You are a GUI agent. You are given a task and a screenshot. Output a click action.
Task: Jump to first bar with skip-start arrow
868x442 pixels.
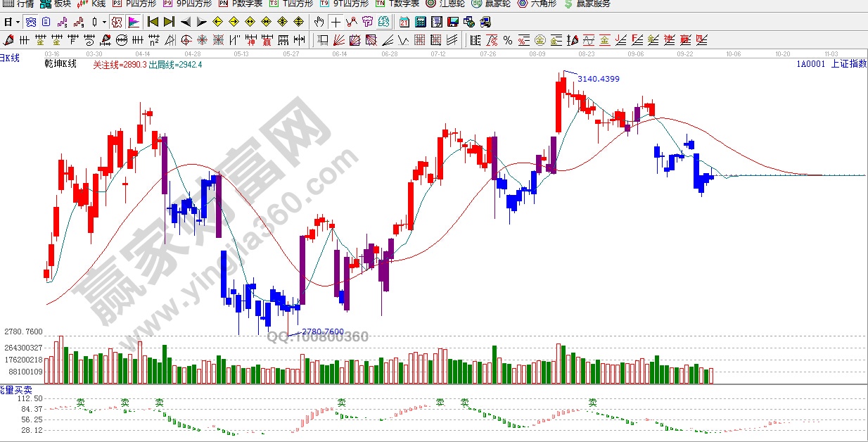pyautogui.click(x=153, y=22)
